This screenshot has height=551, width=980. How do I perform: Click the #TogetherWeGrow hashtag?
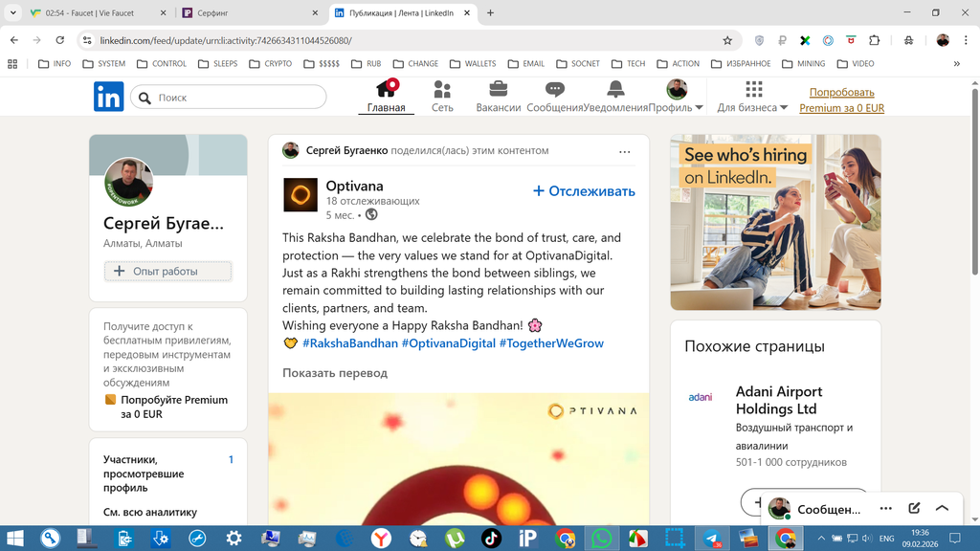pyautogui.click(x=551, y=343)
